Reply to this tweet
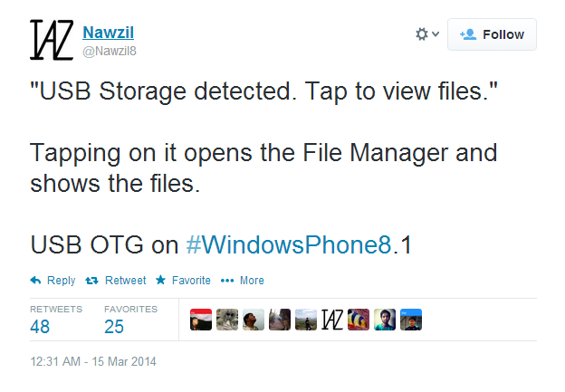Viewport: 565px width, 392px height. coord(53,281)
